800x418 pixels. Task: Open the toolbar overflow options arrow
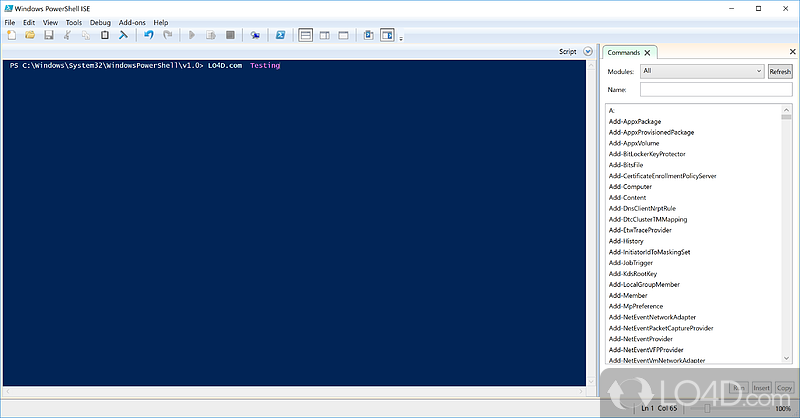click(x=400, y=38)
